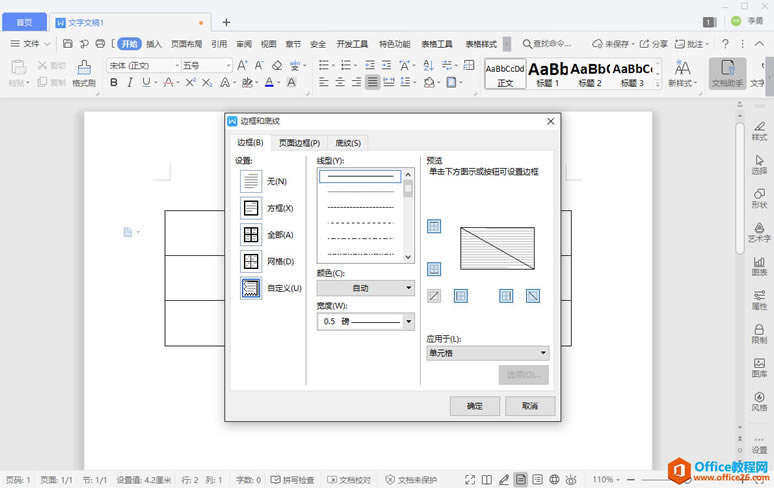Click the Print icon in toolbar
The width and height of the screenshot is (774, 488).
100,44
